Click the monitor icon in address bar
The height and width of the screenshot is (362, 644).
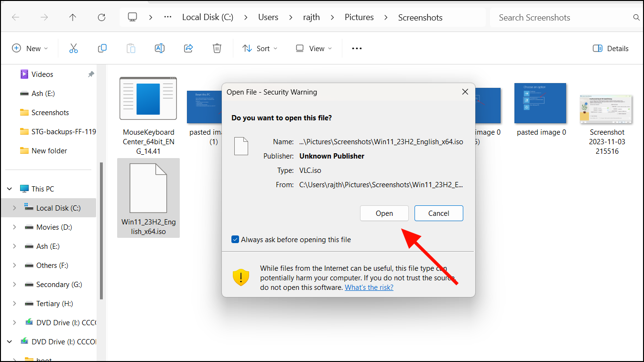click(132, 17)
